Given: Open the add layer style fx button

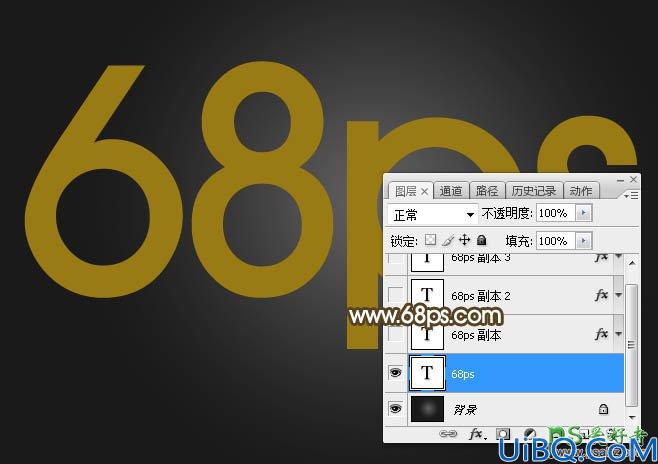Looking at the screenshot, I should 477,434.
